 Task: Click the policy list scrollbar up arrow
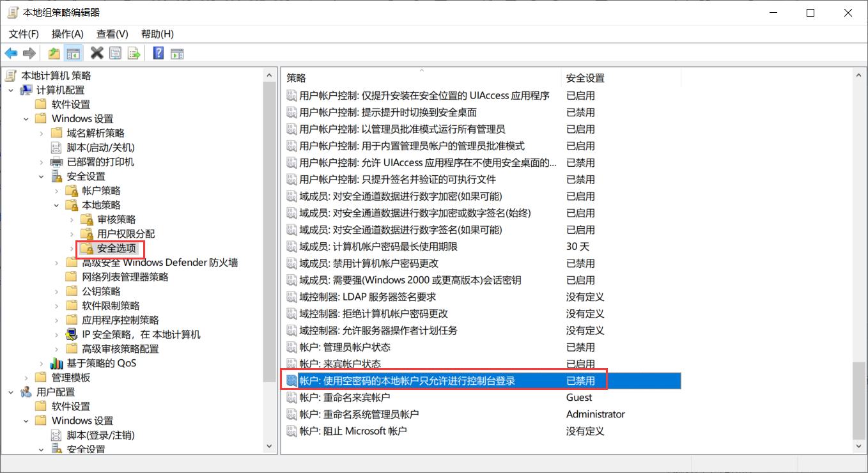click(x=858, y=75)
